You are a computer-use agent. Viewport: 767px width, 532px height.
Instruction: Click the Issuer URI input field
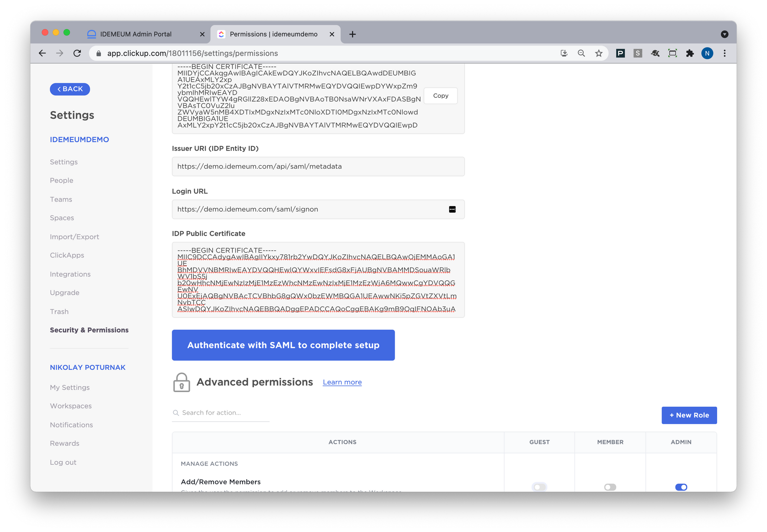318,166
